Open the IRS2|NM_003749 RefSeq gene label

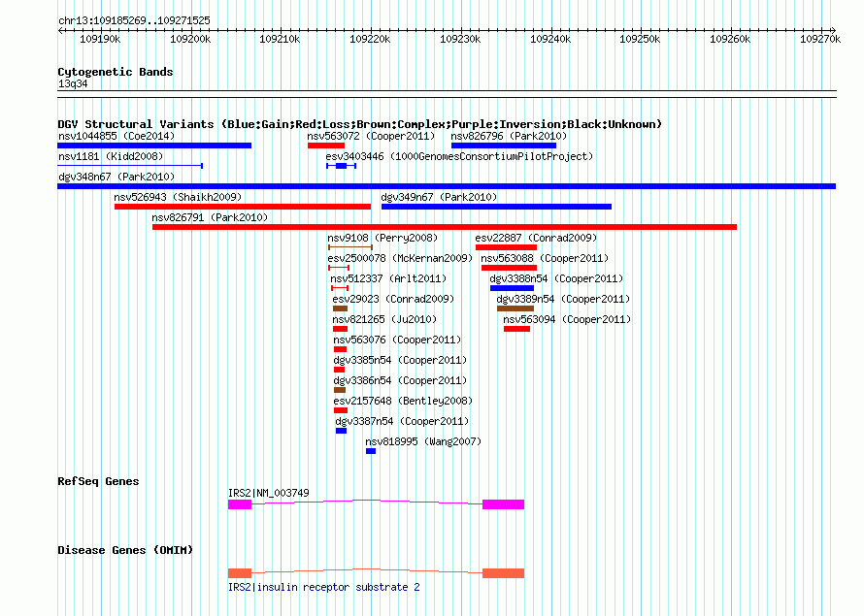268,493
